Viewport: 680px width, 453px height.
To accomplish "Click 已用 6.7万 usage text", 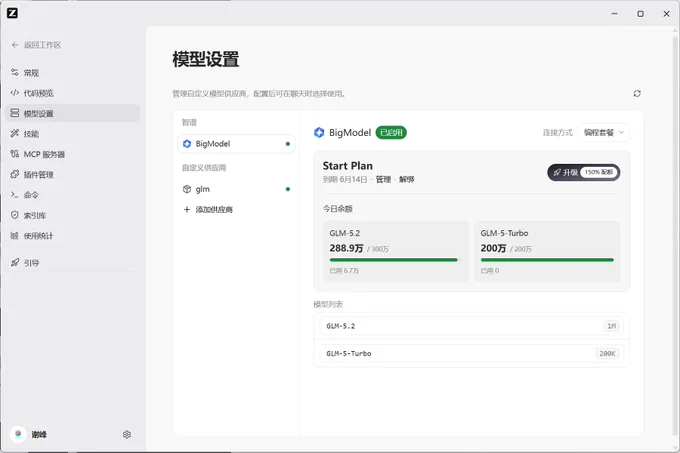I will 344,270.
